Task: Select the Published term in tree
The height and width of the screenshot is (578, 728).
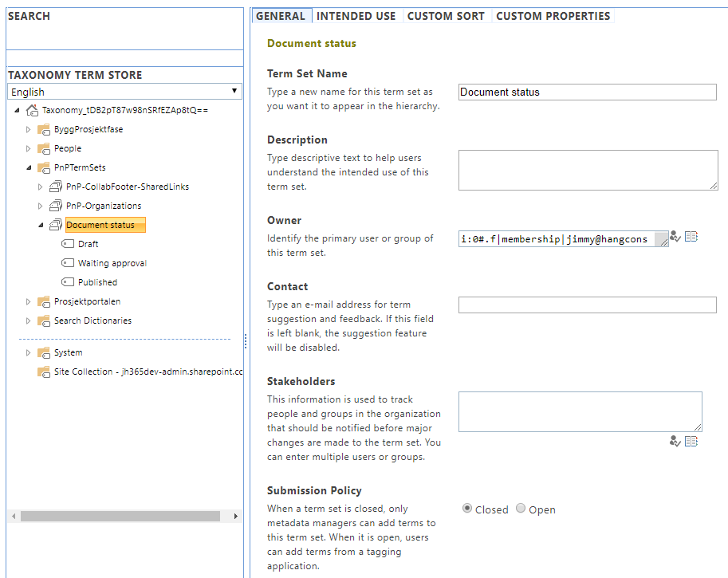Action: pos(97,282)
